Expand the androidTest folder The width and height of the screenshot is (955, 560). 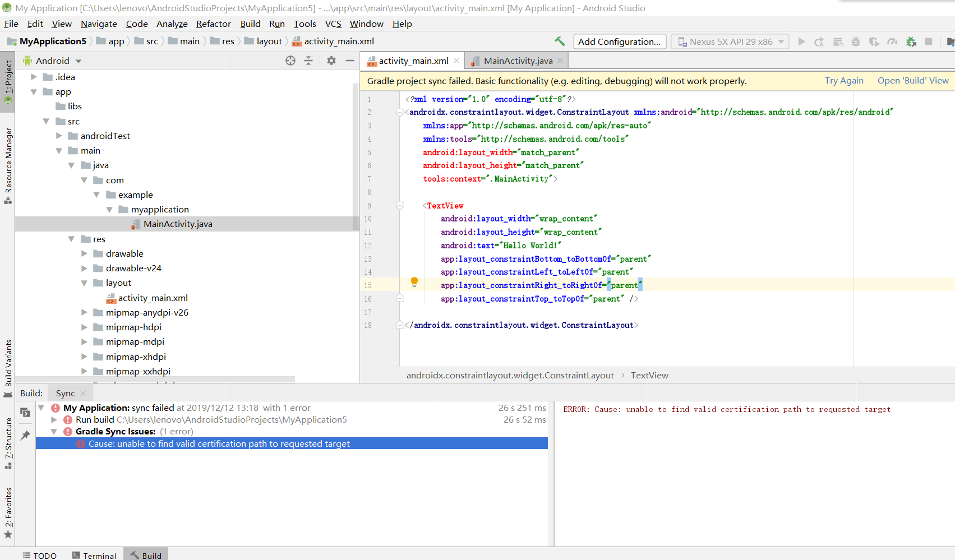[x=59, y=136]
